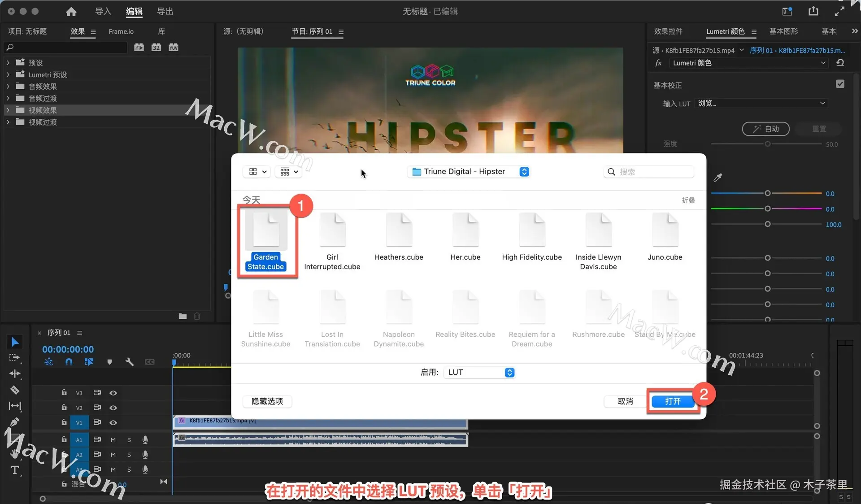861x504 pixels.
Task: Hide track V3 with eye icon
Action: [113, 393]
